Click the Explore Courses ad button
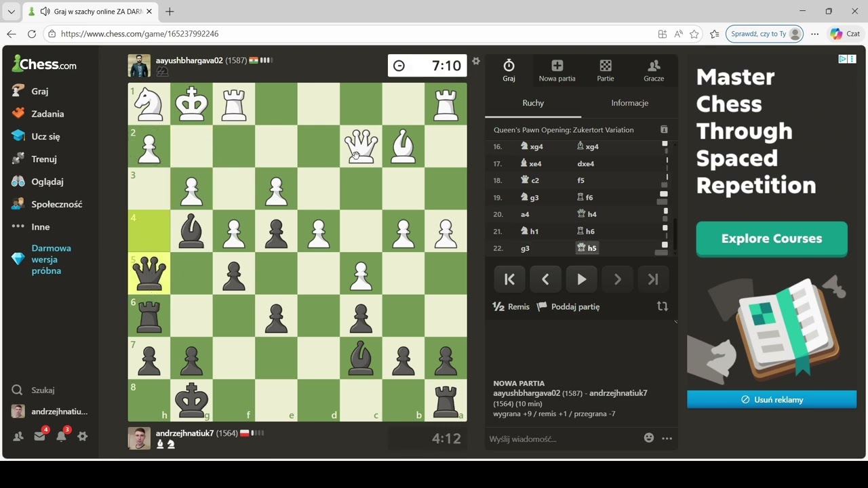Image resolution: width=868 pixels, height=488 pixels. click(772, 239)
